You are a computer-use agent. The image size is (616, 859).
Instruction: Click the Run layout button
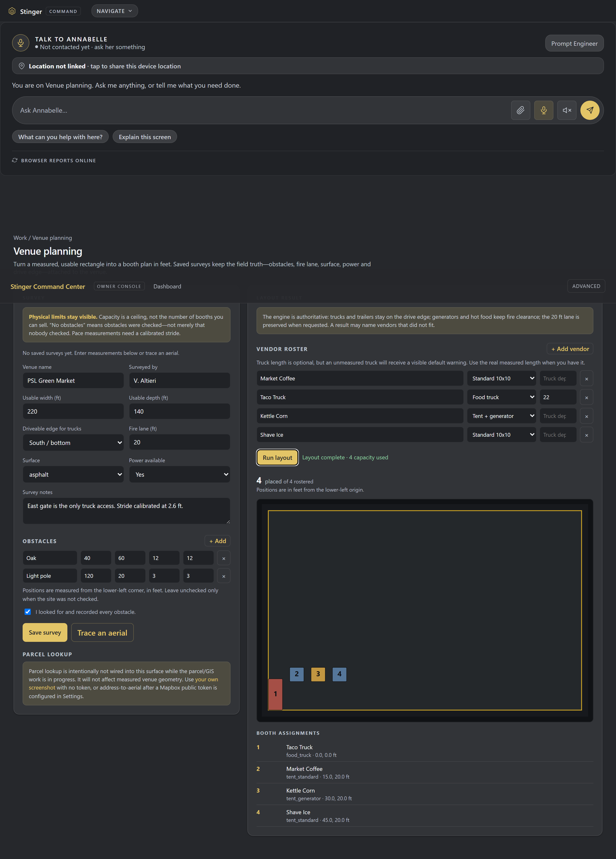pyautogui.click(x=277, y=457)
